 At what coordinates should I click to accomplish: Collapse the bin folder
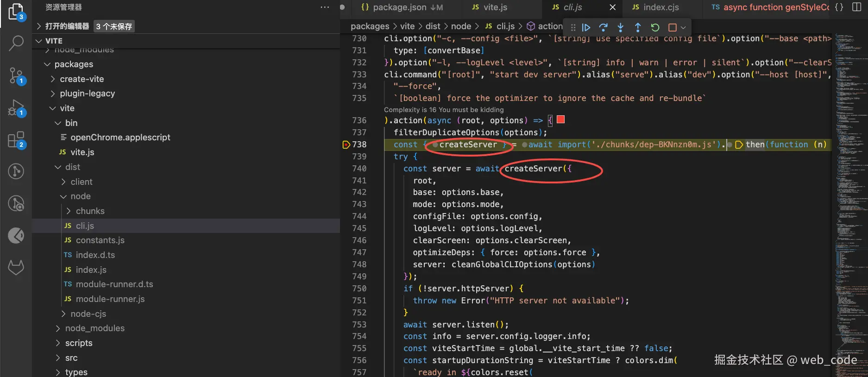coord(71,123)
